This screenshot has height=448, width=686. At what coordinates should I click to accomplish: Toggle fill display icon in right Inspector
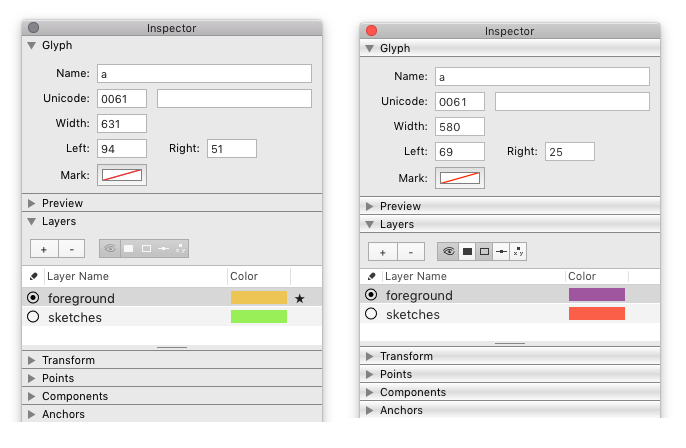[467, 252]
